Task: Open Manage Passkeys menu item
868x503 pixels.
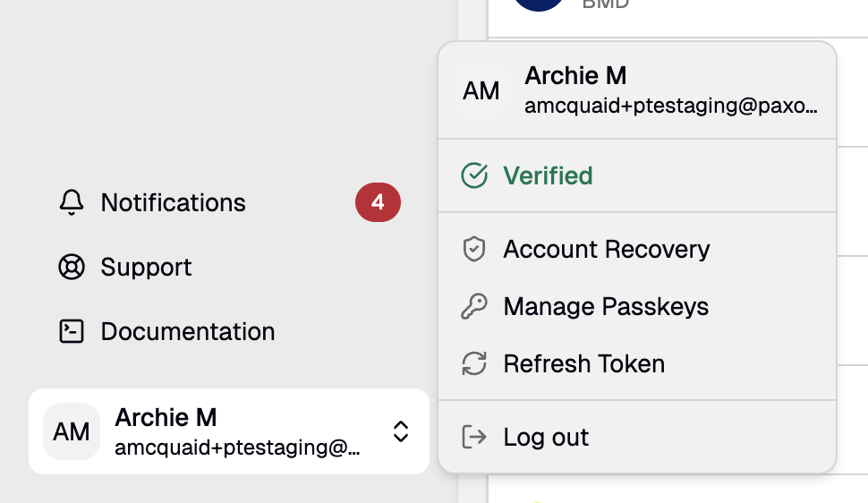Action: coord(637,306)
